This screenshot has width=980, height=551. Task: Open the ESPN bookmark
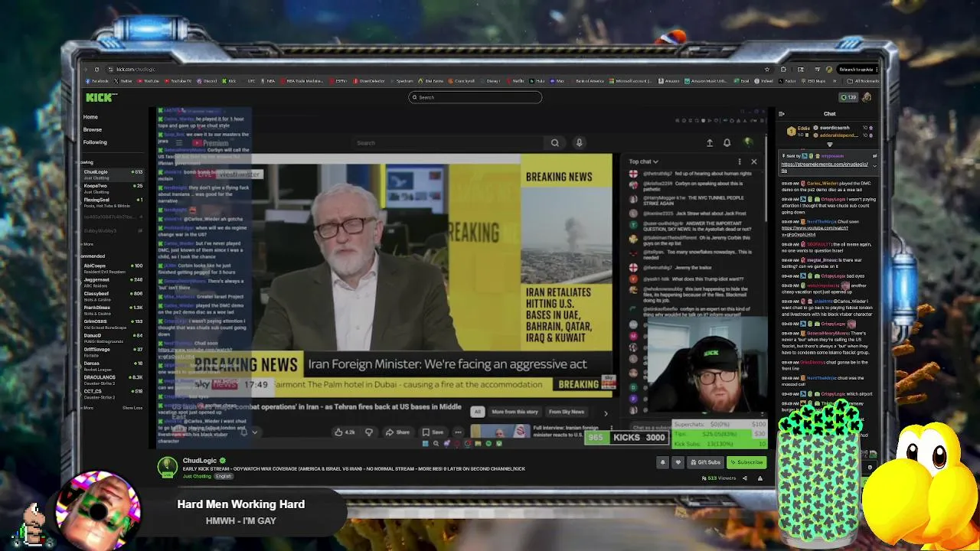[x=338, y=81]
